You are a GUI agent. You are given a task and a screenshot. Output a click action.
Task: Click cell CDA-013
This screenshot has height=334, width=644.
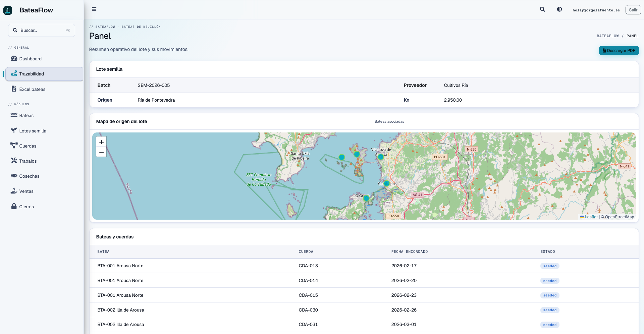[308, 266]
